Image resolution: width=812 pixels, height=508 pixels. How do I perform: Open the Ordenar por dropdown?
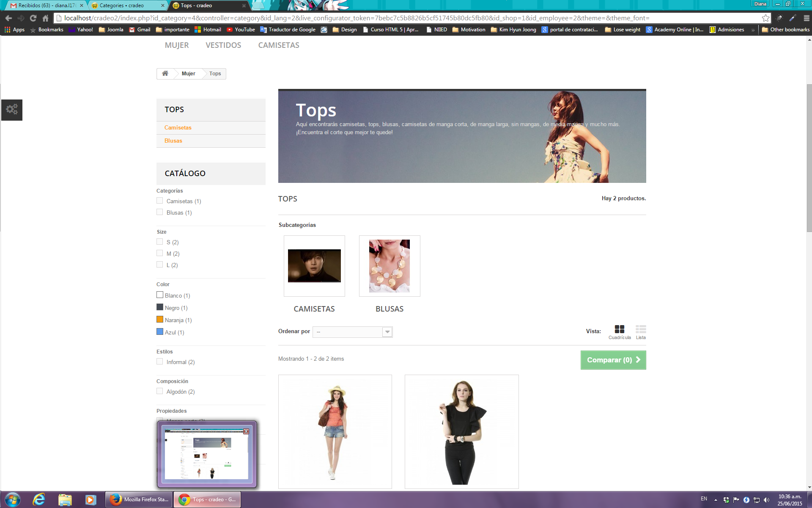pos(352,332)
